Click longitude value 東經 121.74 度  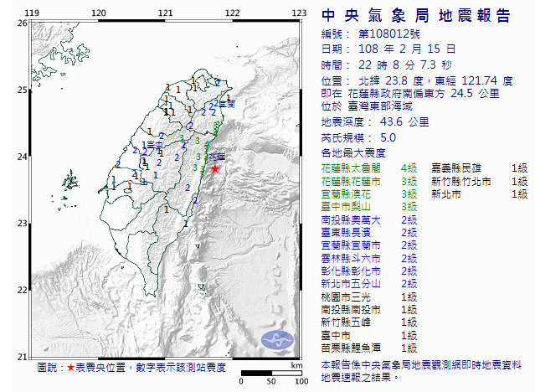pos(474,80)
